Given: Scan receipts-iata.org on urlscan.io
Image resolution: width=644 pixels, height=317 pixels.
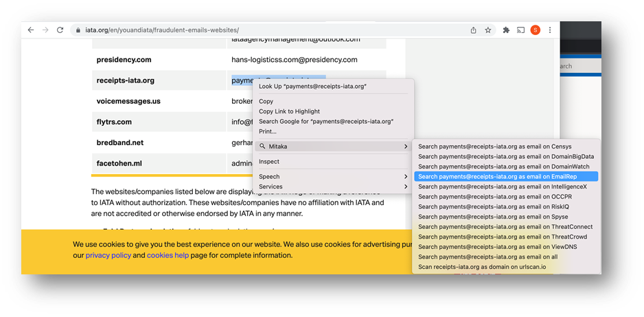Looking at the screenshot, I should pyautogui.click(x=506, y=267).
